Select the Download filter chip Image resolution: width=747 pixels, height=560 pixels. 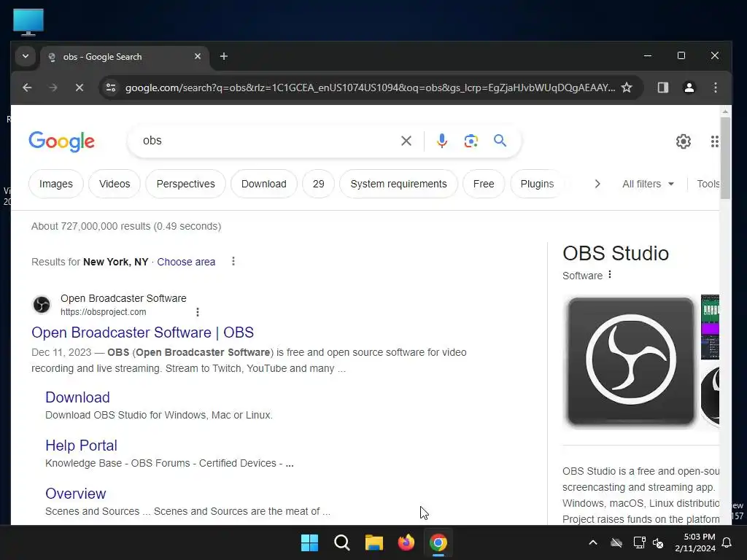[x=264, y=184]
